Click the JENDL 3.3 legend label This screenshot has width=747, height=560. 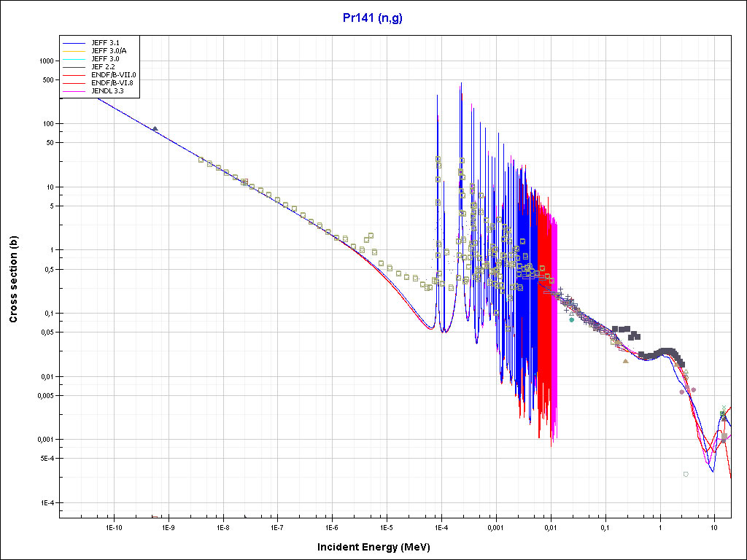tap(108, 91)
